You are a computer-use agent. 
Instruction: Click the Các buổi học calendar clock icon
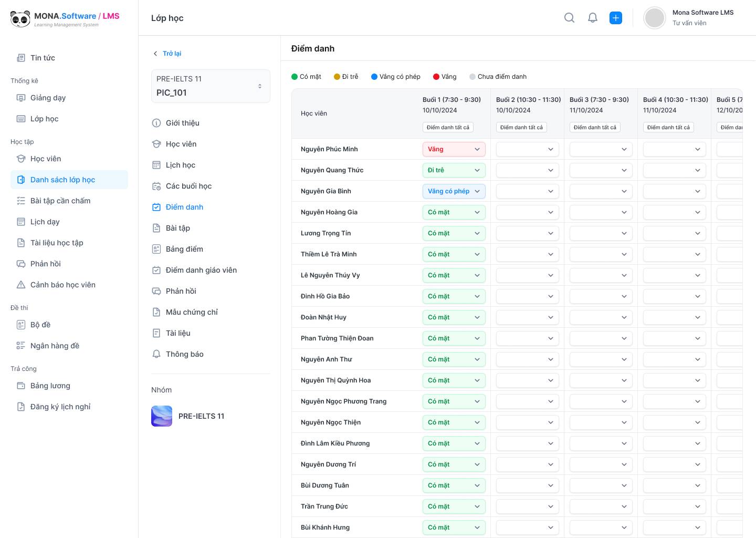click(x=156, y=186)
